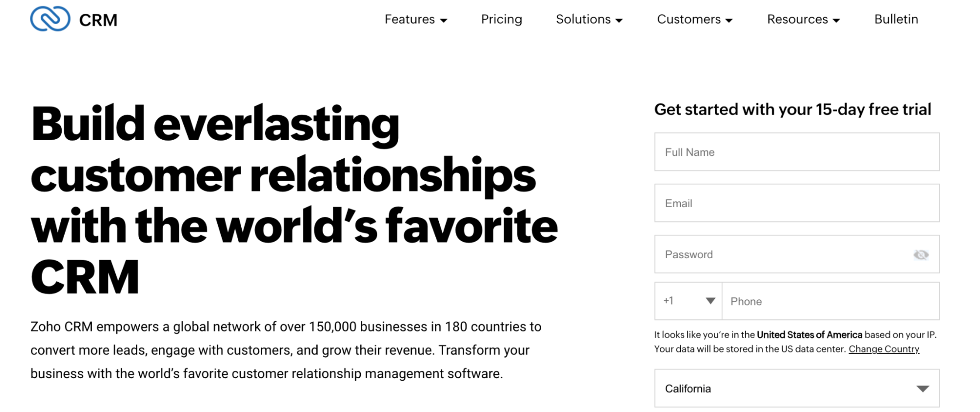
Task: Click the Zoho logo icon
Action: click(x=50, y=19)
